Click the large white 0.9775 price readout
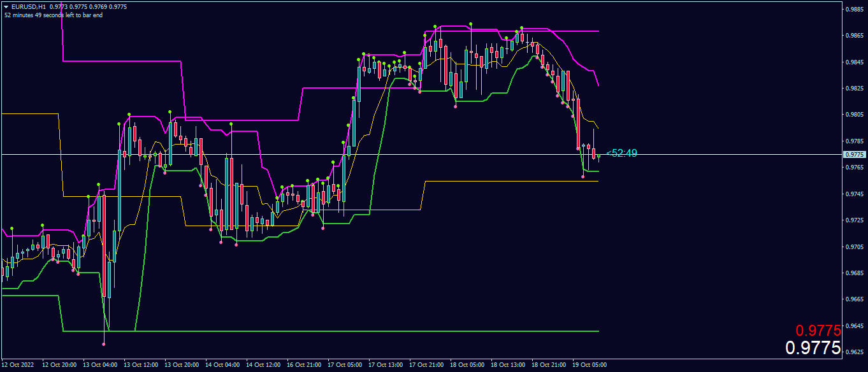868x372 pixels. (x=813, y=348)
